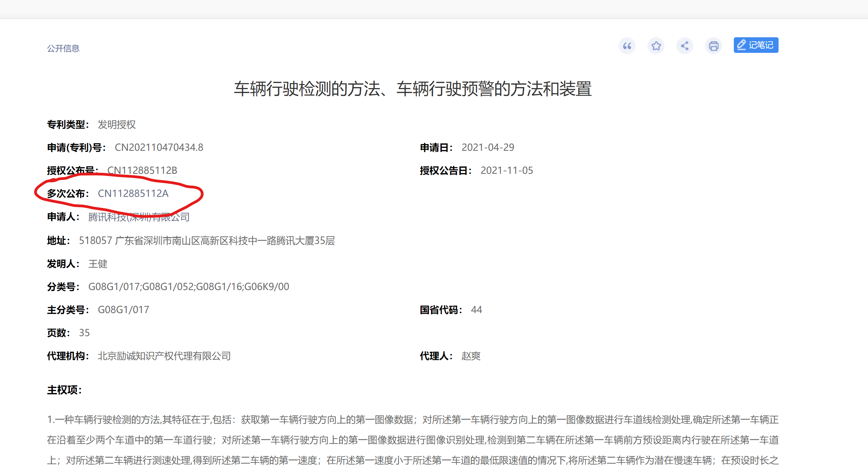Click inventor name 王健
The height and width of the screenshot is (473, 868).
[98, 264]
